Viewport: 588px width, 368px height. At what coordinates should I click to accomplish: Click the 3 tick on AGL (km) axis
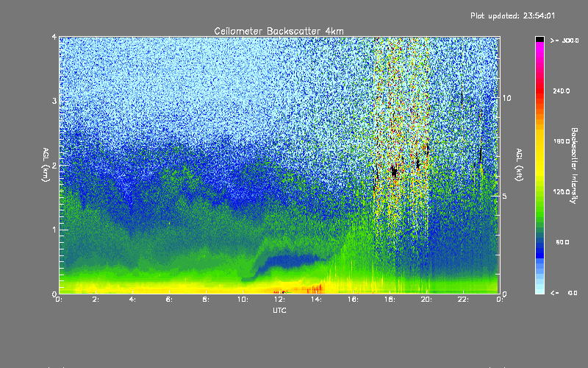54,101
